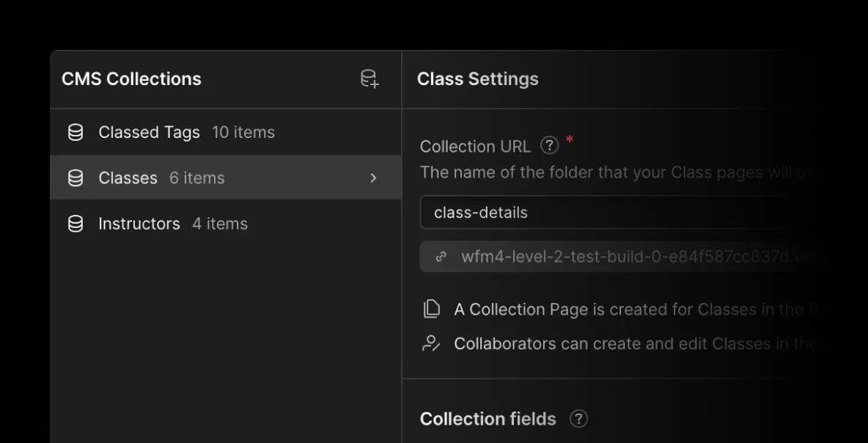Click the Collection URL field label
This screenshot has height=443, width=868.
[x=475, y=147]
